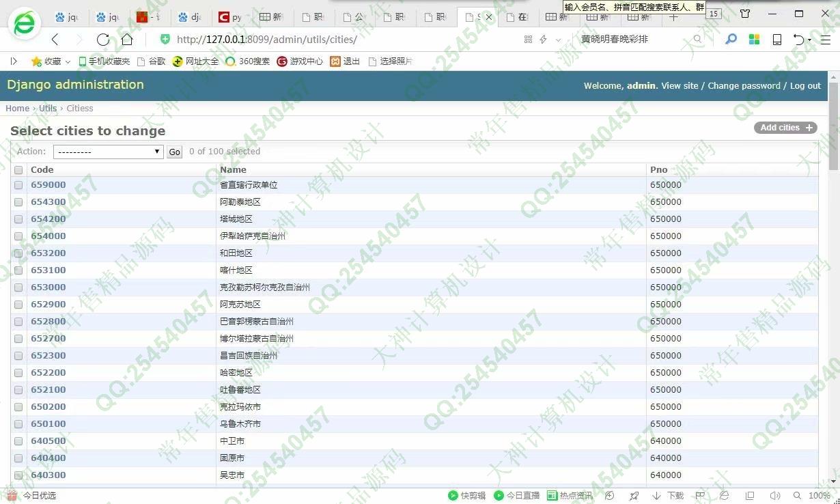Viewport: 840px width, 504px height.
Task: Open the Action dropdown list
Action: [x=108, y=152]
